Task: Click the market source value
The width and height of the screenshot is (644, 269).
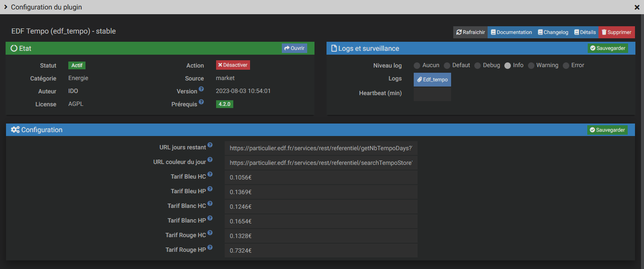Action: (225, 78)
